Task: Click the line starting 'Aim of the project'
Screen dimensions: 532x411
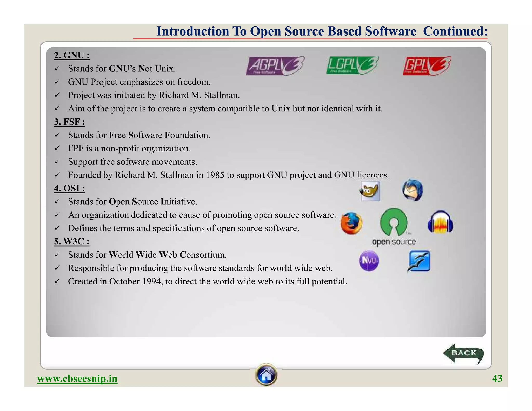Action: pyautogui.click(x=225, y=109)
